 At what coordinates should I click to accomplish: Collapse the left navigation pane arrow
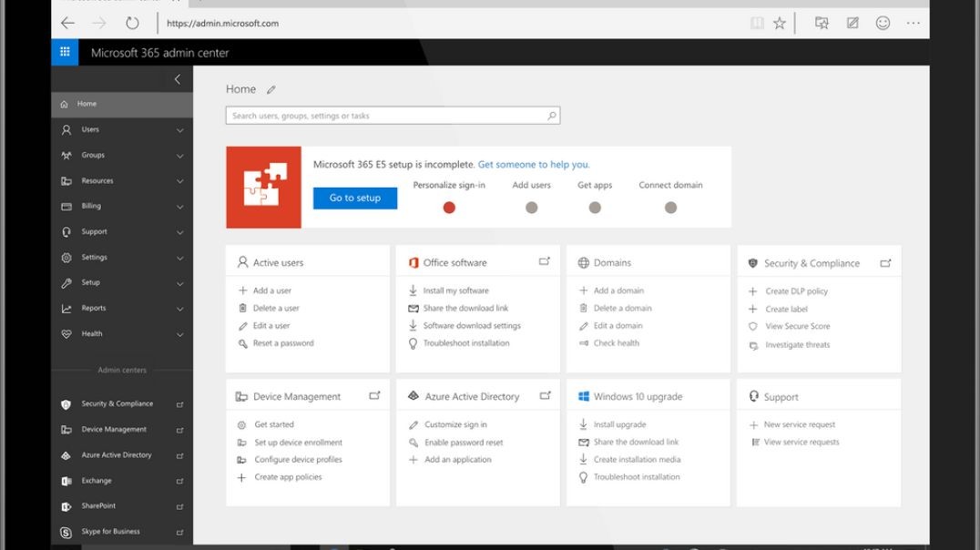coord(177,79)
